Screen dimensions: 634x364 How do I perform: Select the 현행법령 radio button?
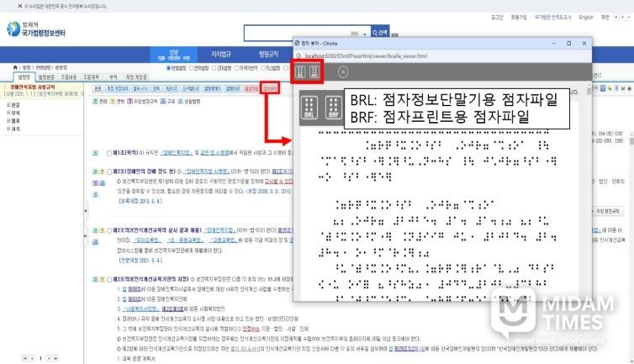[169, 68]
